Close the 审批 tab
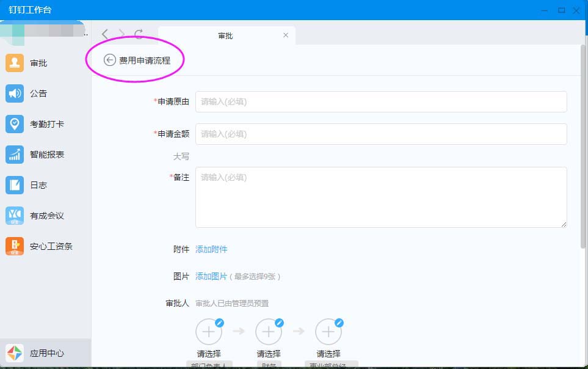The width and height of the screenshot is (588, 369). pos(286,35)
